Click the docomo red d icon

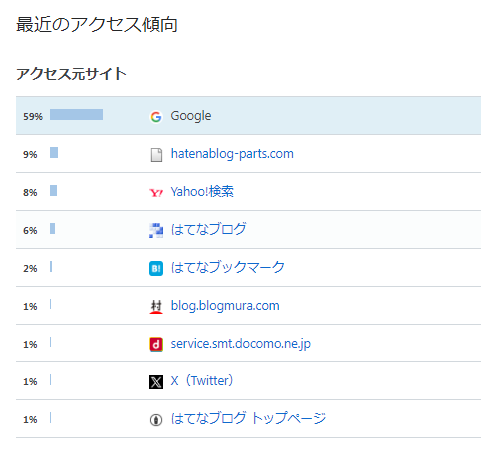(156, 345)
